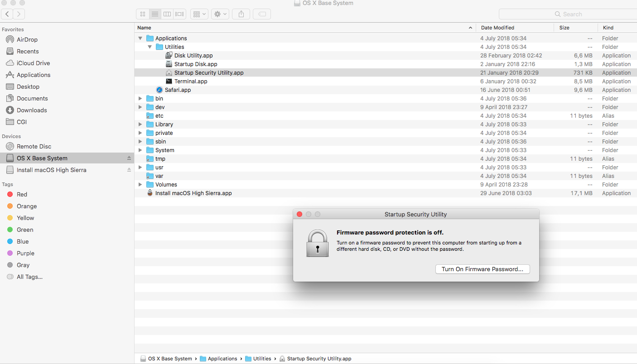Expand the usr folder
Screen dimensions: 637x364
[x=140, y=168]
